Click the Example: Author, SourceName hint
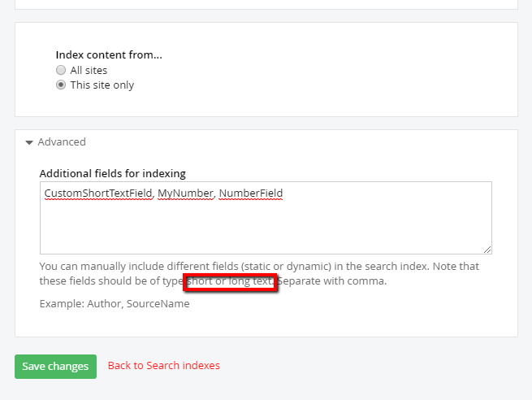The height and width of the screenshot is (400, 532). point(115,303)
